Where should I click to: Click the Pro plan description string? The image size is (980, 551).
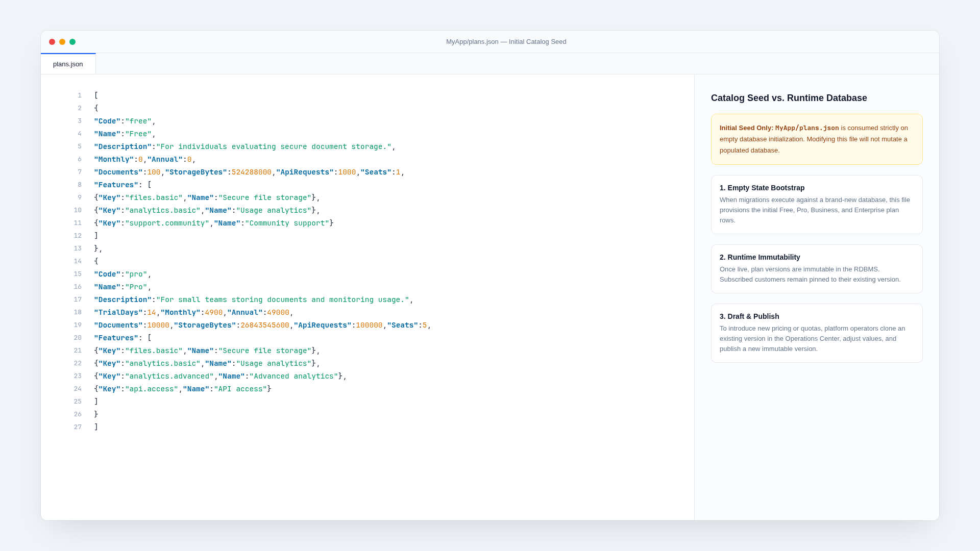tap(283, 299)
